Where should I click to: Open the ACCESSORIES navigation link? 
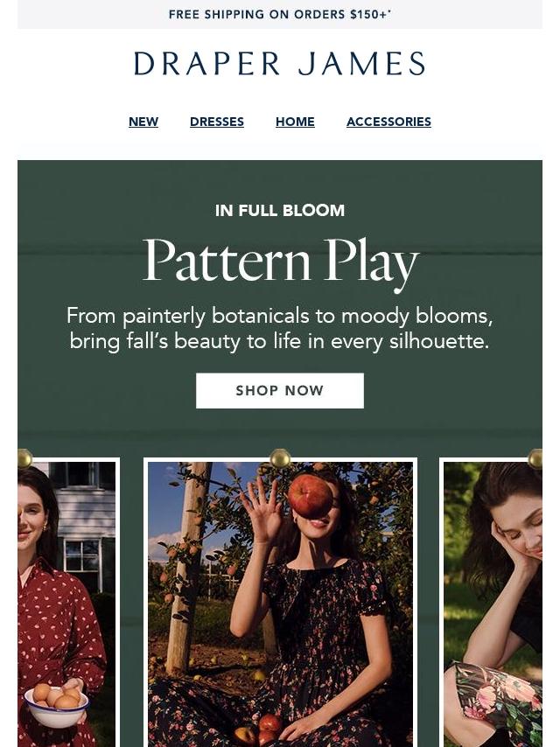tap(388, 122)
